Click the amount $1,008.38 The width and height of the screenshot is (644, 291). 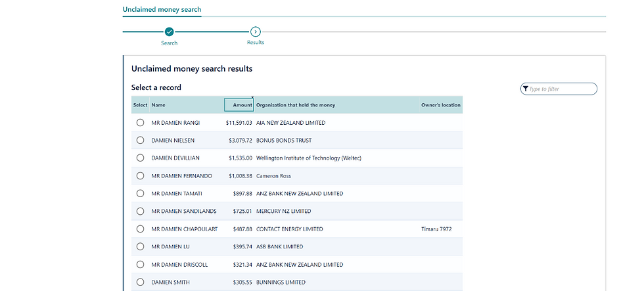tap(241, 176)
